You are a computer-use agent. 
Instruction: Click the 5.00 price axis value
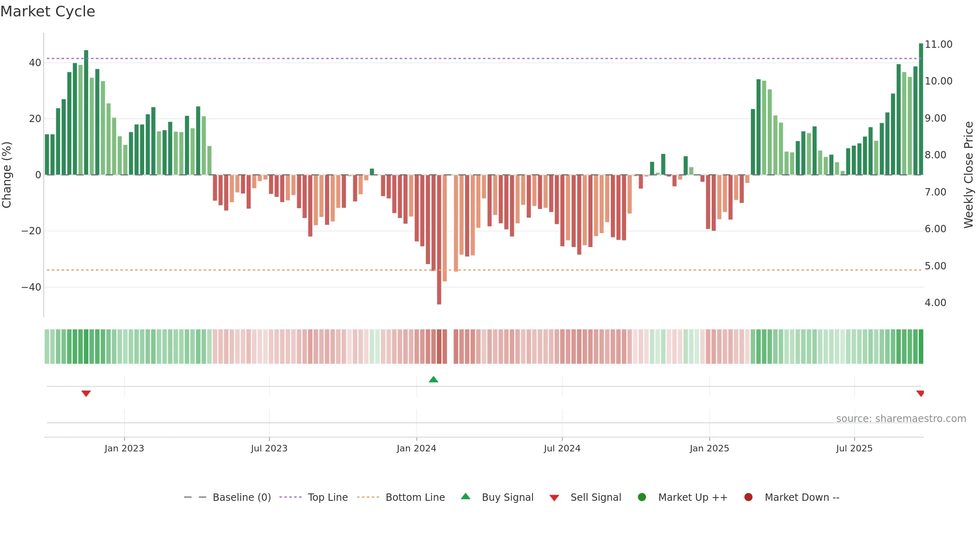click(x=935, y=266)
